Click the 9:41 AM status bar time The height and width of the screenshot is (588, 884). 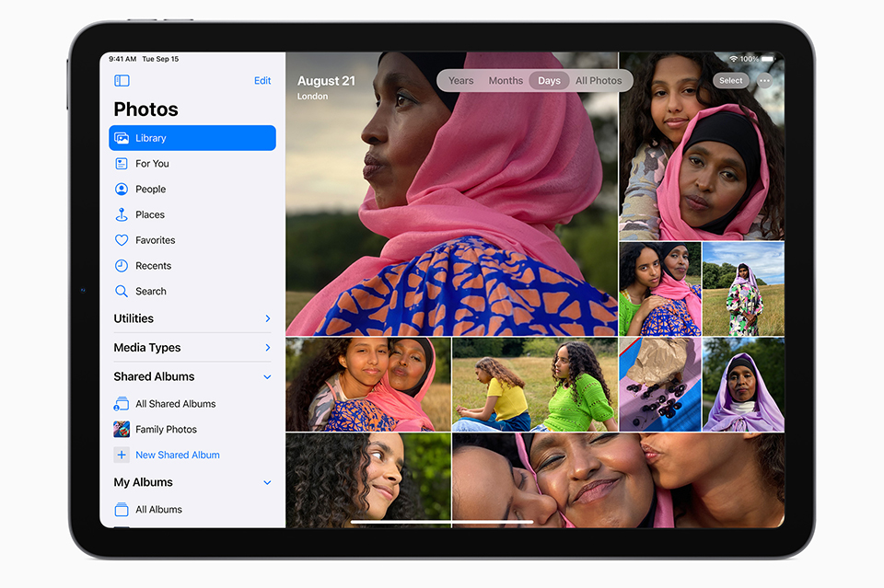click(x=122, y=59)
